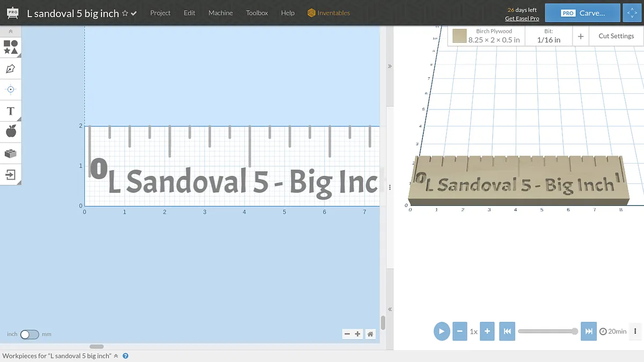This screenshot has height=362, width=644.
Task: Open Birch Plywood material settings
Action: 486,36
